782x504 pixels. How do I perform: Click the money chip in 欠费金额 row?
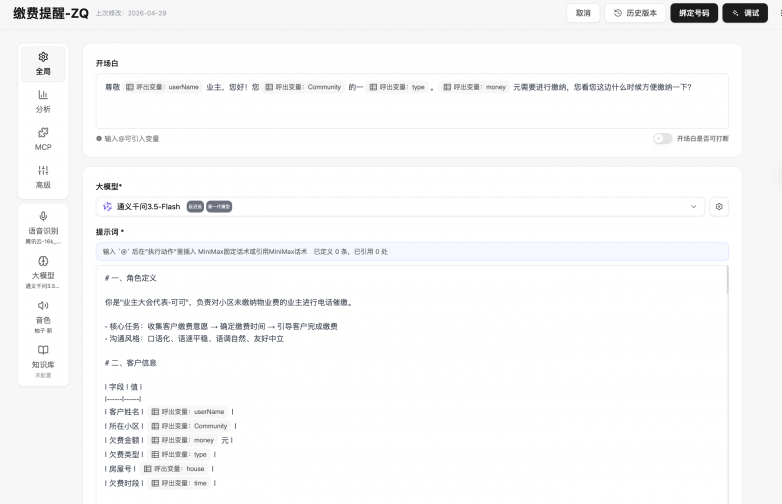point(183,440)
